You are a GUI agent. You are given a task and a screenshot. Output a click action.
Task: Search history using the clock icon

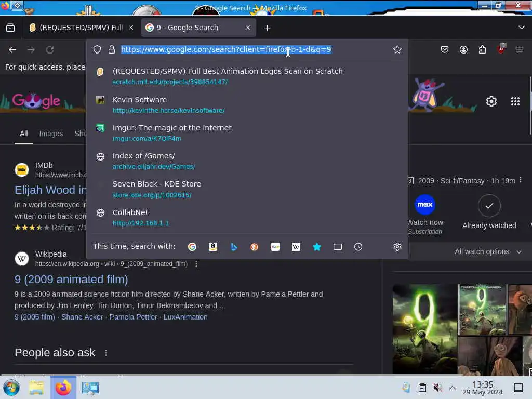click(x=358, y=247)
